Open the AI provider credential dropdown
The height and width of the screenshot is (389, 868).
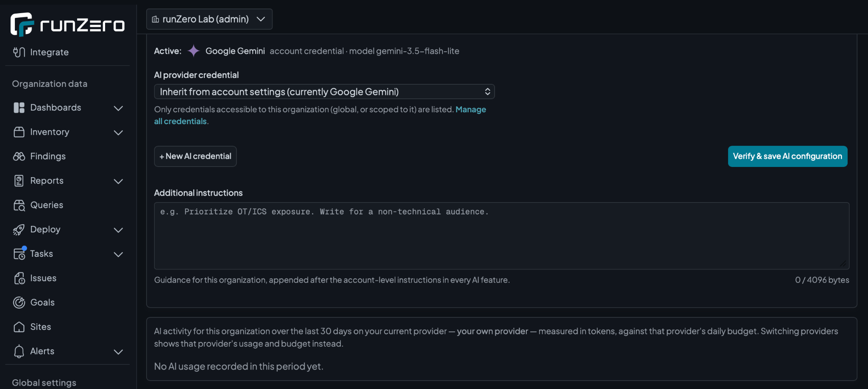tap(324, 92)
